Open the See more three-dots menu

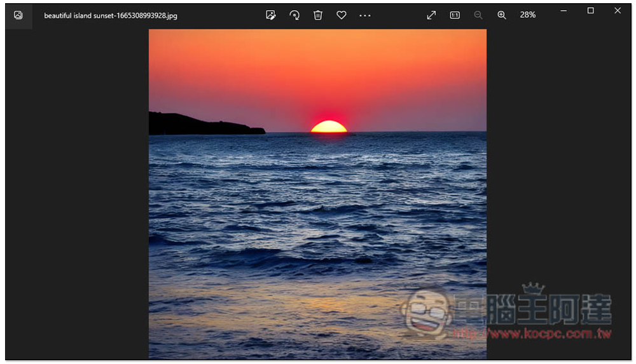click(365, 15)
